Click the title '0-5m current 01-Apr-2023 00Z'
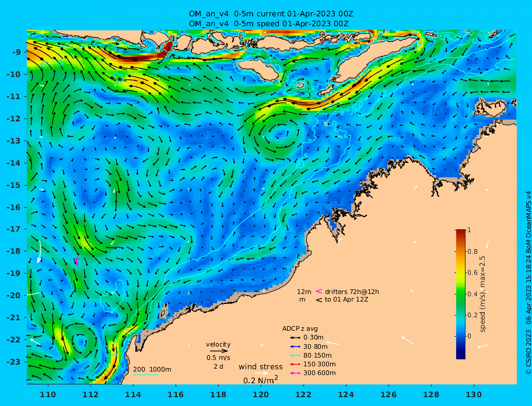 tap(293, 14)
